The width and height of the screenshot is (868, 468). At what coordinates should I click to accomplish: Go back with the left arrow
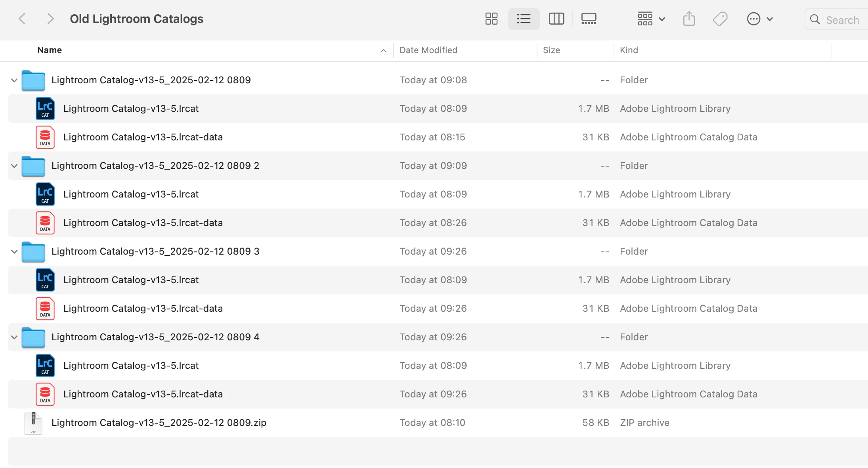click(x=22, y=19)
